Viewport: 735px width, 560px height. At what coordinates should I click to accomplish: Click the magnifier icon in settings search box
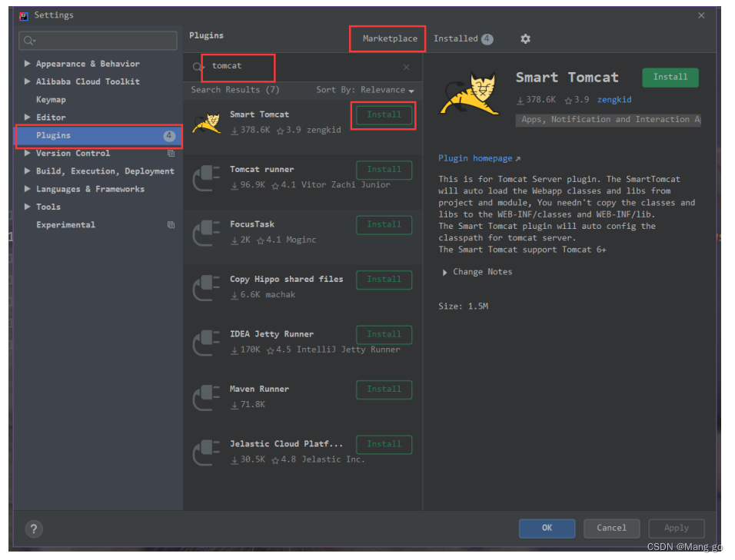29,41
